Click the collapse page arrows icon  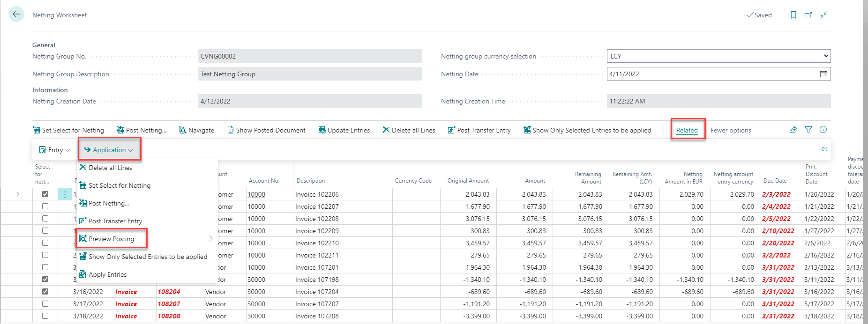click(823, 15)
